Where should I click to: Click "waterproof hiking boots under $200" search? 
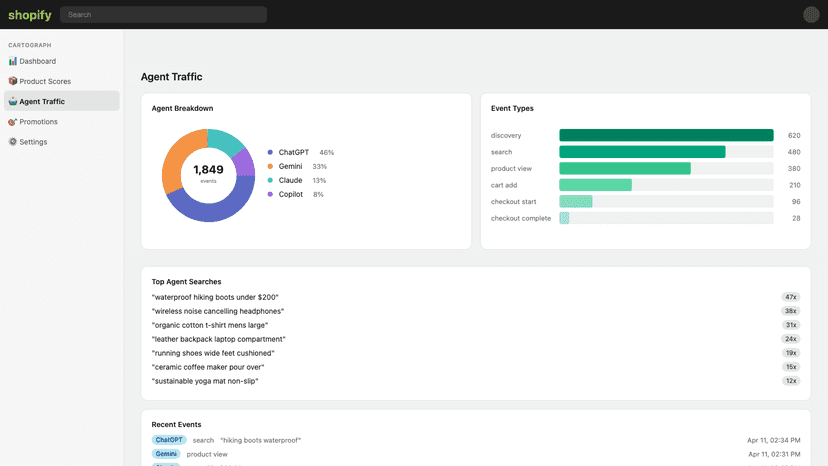tap(215, 297)
